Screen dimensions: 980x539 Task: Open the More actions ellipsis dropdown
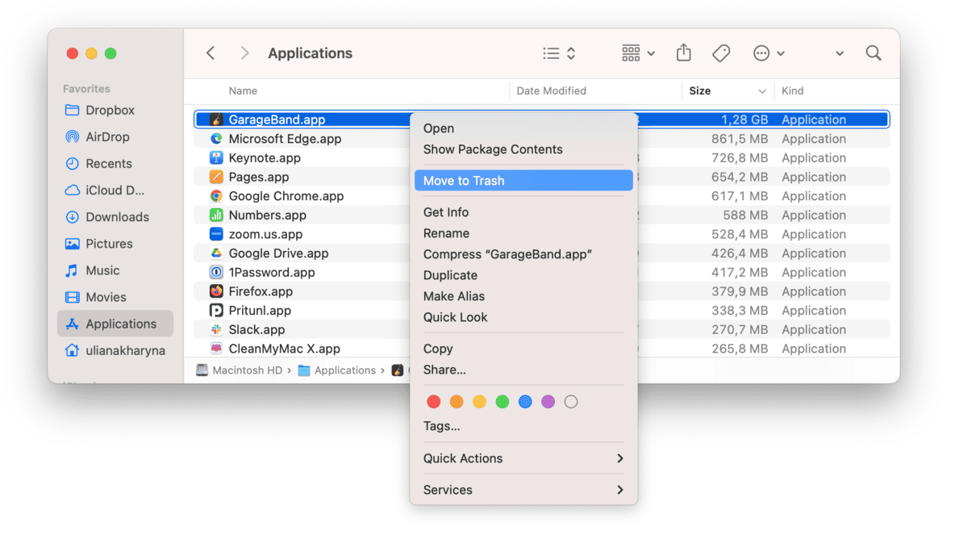(769, 53)
